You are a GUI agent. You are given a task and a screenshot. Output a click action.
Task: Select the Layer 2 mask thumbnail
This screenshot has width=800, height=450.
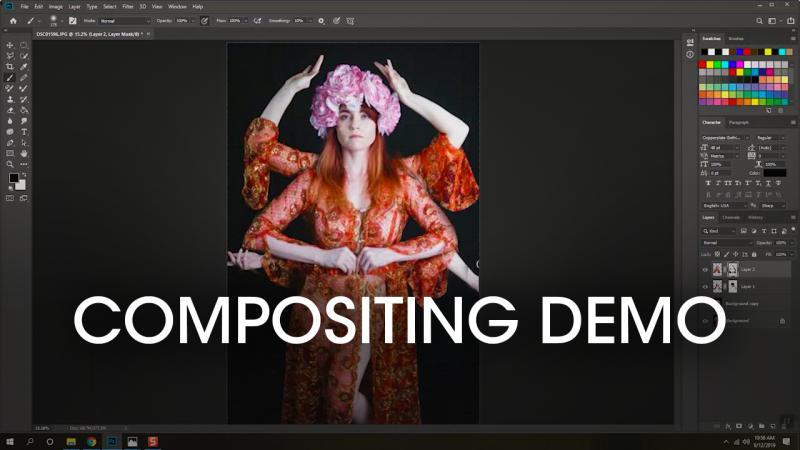coord(732,269)
